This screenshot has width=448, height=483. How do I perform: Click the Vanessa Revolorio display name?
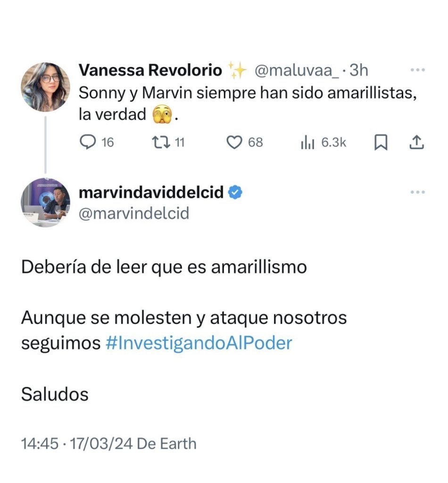150,70
